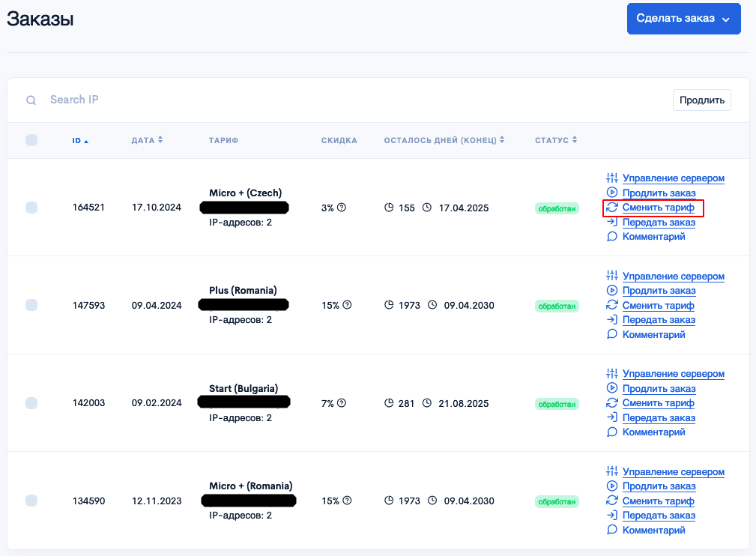Screen dimensions: 756x556
Task: Click the discount help icon next to 3%
Action: tap(342, 208)
